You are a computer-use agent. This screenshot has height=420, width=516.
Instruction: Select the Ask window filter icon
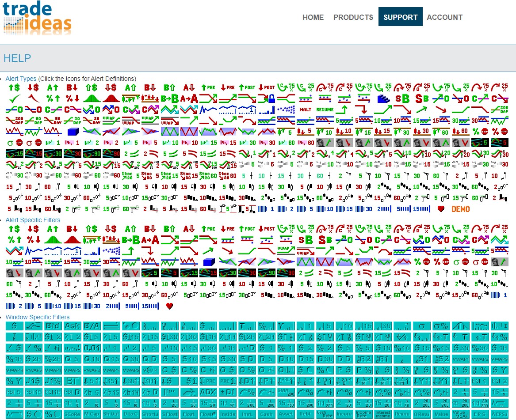pyautogui.click(x=73, y=326)
